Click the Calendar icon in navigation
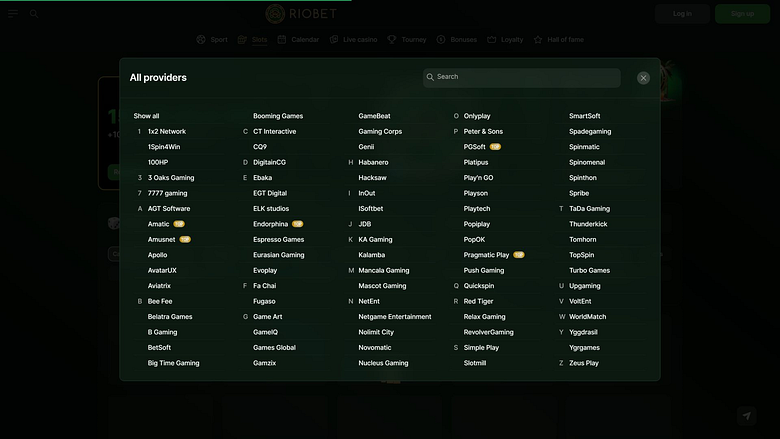Screen dimensions: 780x439 (x=282, y=40)
